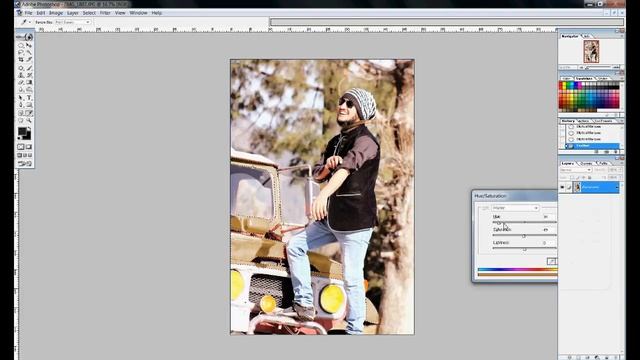Switch to Standard editing mode
Viewport: 640px width, 360px height.
21,147
